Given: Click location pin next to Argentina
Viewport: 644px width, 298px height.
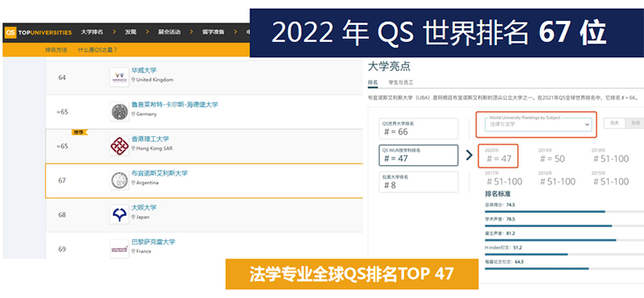Looking at the screenshot, I should (134, 183).
